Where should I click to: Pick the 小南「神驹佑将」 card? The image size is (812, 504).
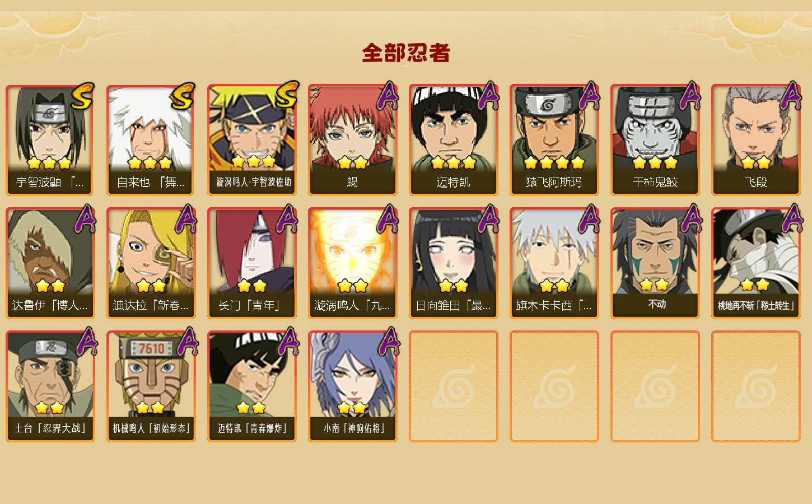(x=353, y=386)
